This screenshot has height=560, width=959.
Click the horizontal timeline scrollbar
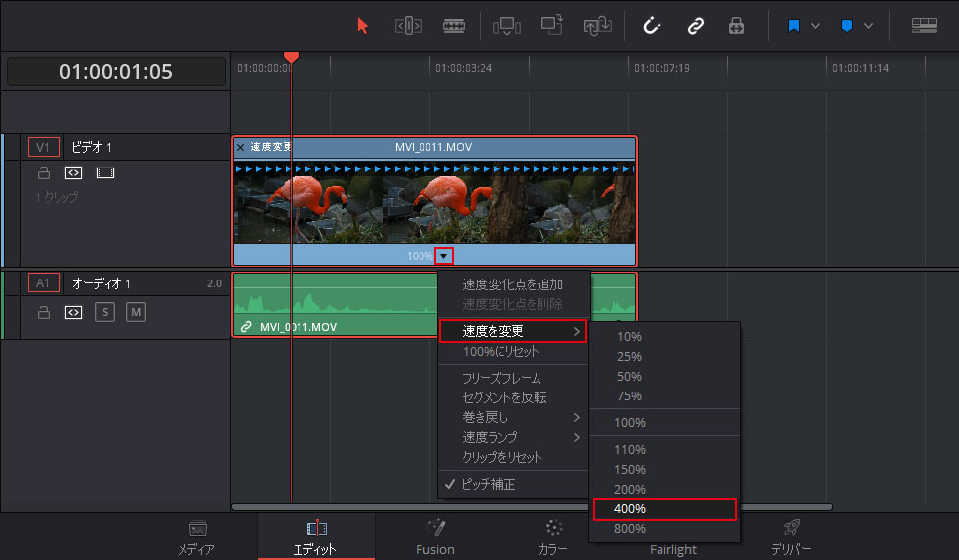point(532,506)
